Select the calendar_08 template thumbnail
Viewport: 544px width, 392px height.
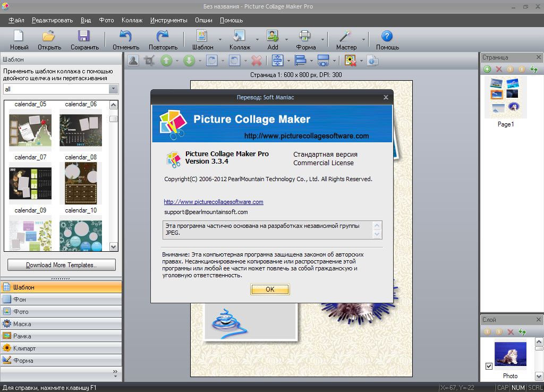click(x=81, y=183)
